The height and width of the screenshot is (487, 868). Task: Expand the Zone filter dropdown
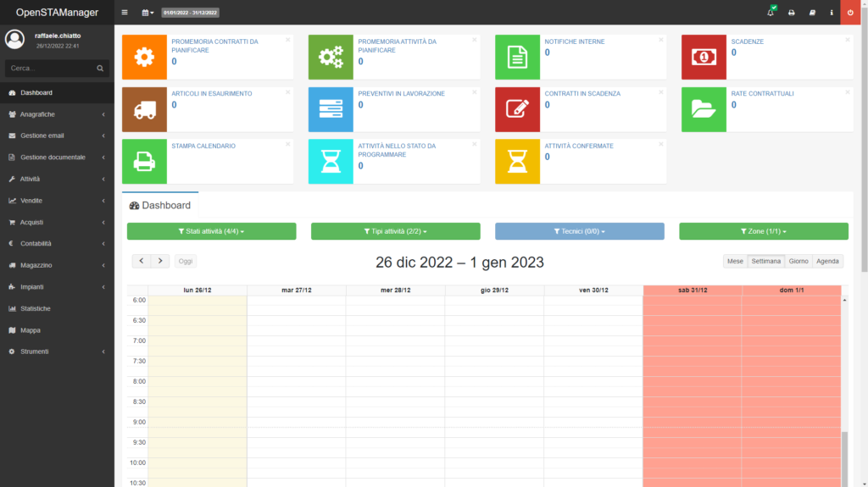point(763,231)
